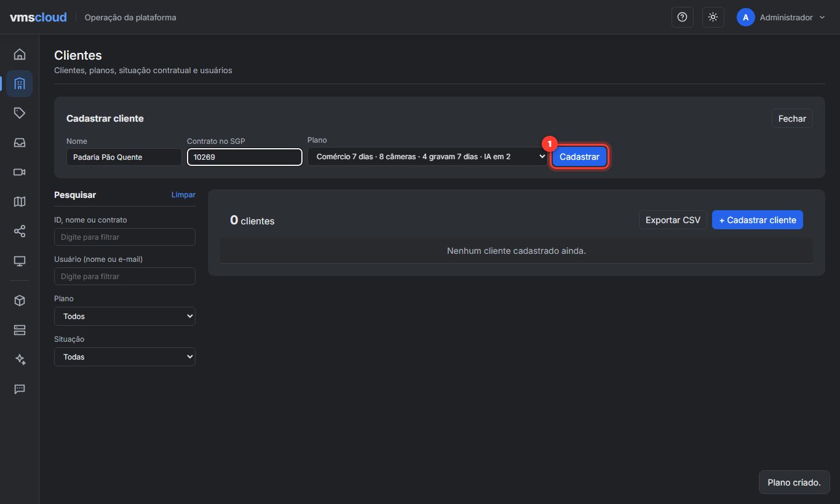The height and width of the screenshot is (504, 840).
Task: Open the cube package icon in sidebar
Action: pos(20,301)
